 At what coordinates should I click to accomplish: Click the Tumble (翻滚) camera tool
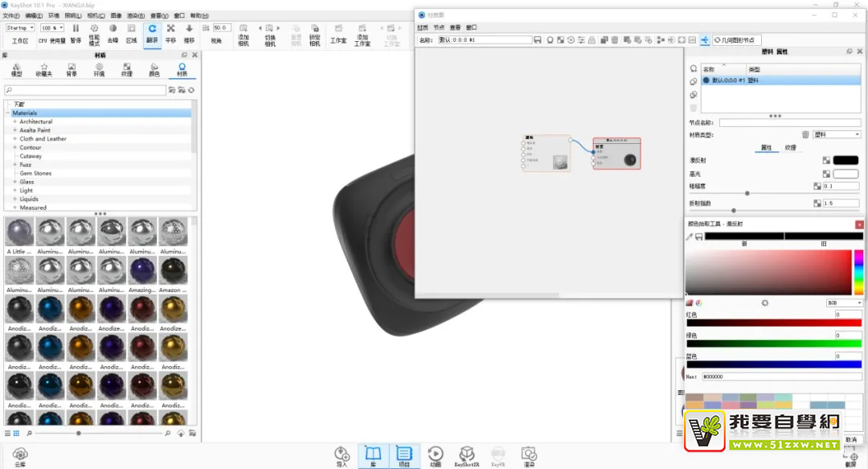[x=152, y=33]
